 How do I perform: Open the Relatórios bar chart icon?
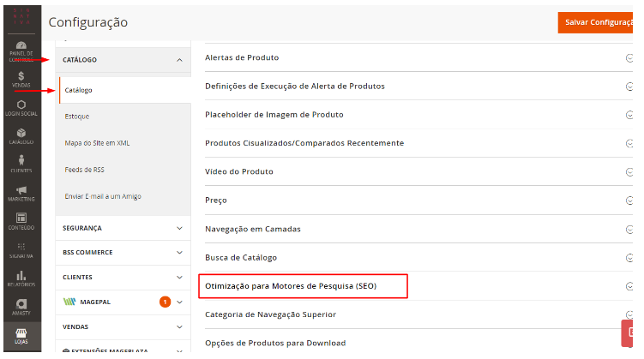click(21, 279)
